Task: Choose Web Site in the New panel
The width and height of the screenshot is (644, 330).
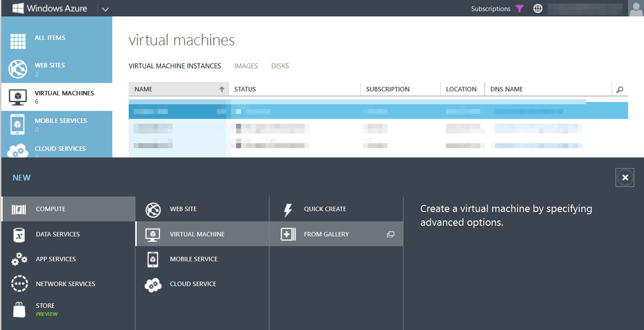Action: tap(202, 209)
